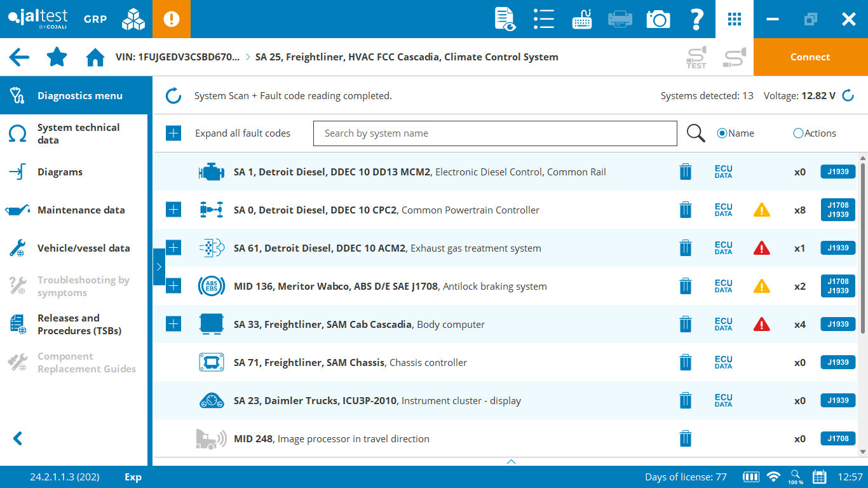Go back with the left arrow

pos(19,57)
